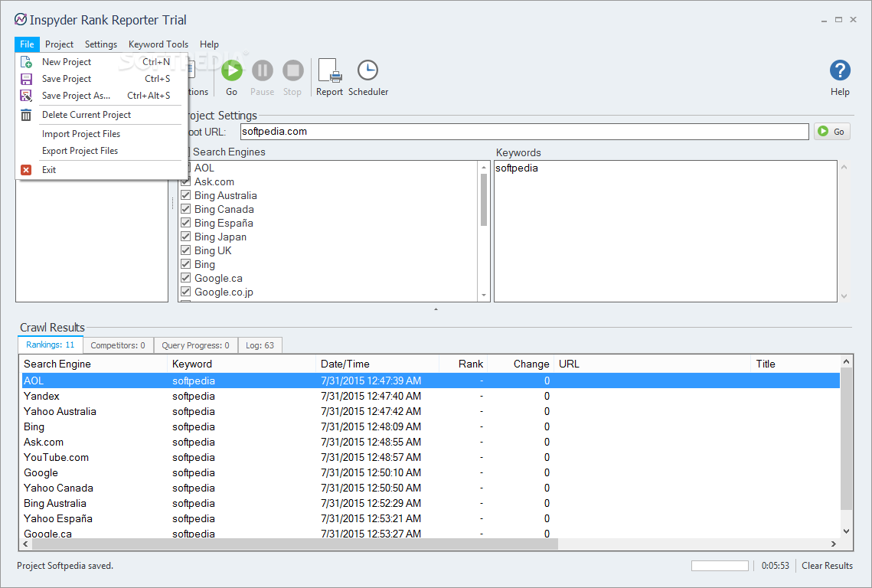Viewport: 872px width, 588px height.
Task: Click the red Exit icon
Action: coord(26,170)
